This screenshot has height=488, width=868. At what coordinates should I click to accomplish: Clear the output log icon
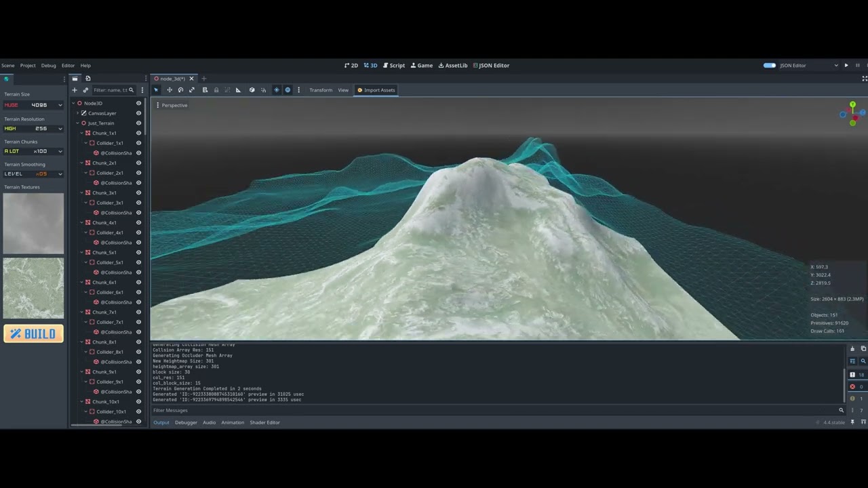(x=852, y=349)
